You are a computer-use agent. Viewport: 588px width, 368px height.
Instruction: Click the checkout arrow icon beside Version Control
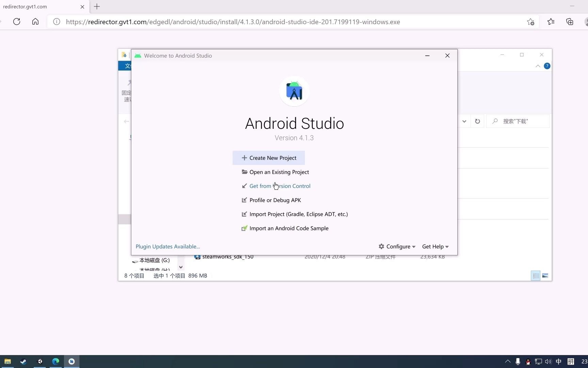pos(244,186)
